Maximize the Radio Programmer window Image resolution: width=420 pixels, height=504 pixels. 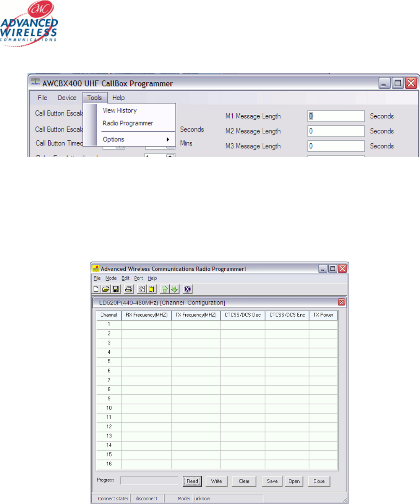[332, 268]
